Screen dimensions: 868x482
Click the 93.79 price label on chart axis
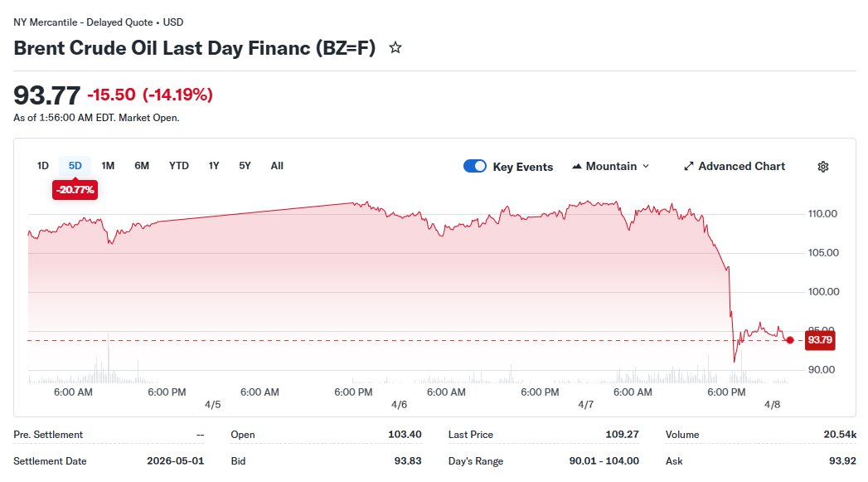point(819,340)
